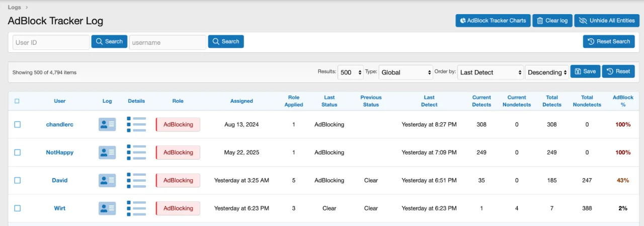
Task: Check the checkbox for chandlerc row
Action: click(18, 124)
